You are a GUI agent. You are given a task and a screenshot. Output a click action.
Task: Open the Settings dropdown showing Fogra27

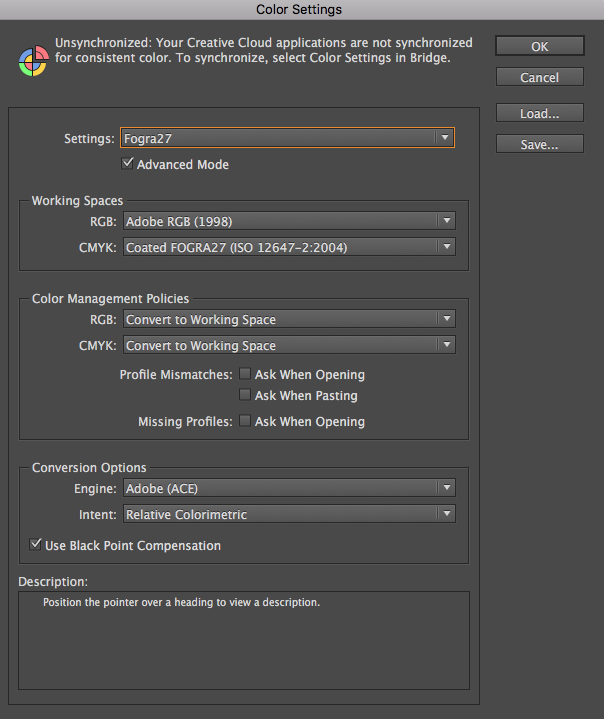click(x=288, y=138)
